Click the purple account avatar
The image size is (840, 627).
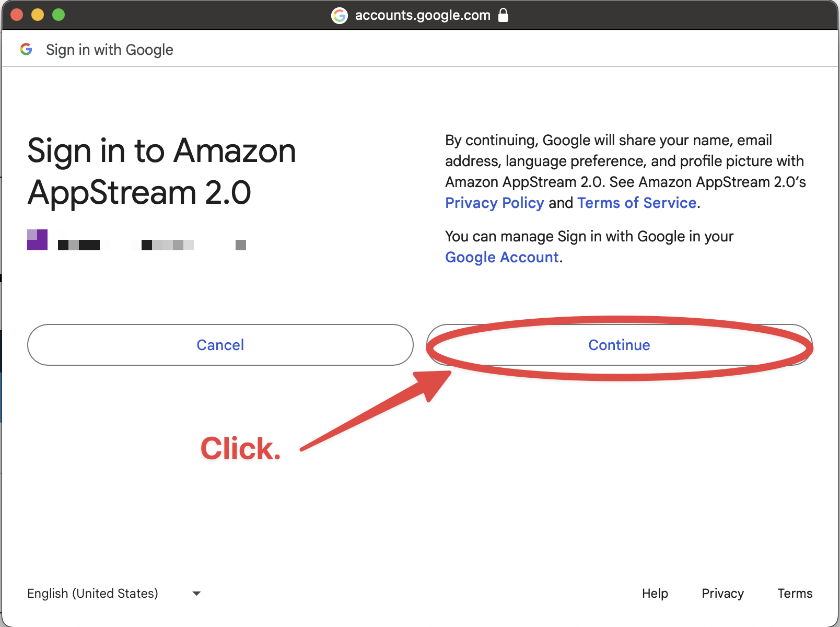(37, 240)
